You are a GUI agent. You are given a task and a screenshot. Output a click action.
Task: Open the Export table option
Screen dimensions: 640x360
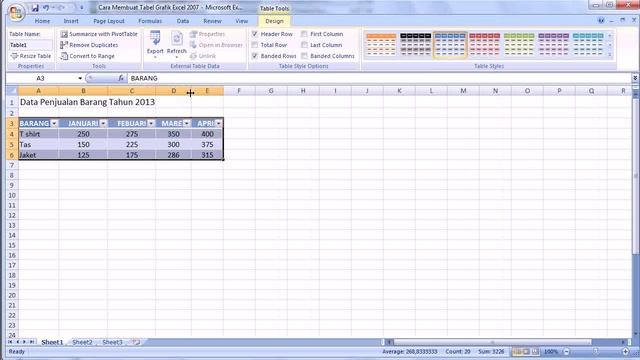coord(155,44)
